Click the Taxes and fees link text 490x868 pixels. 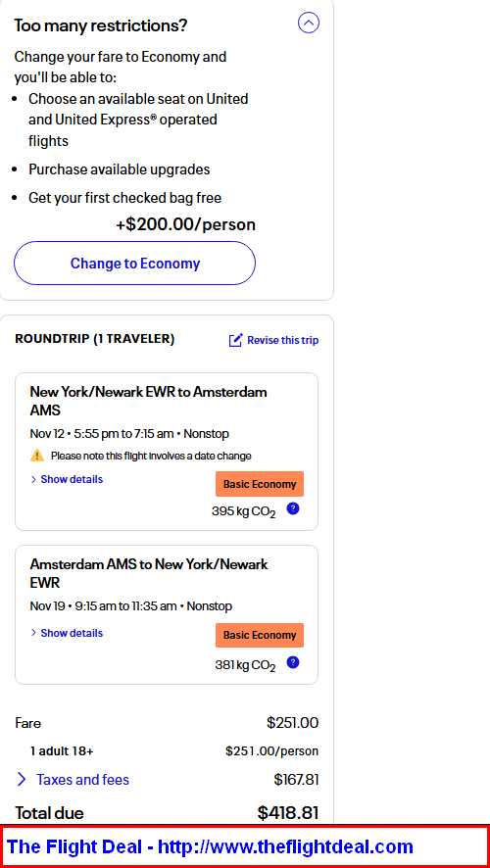point(82,780)
